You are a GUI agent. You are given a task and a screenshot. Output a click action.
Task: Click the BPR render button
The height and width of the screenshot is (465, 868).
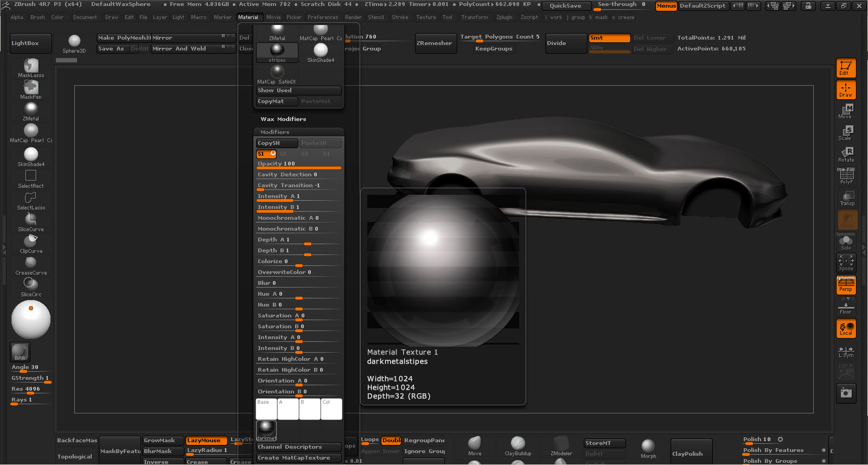click(20, 352)
